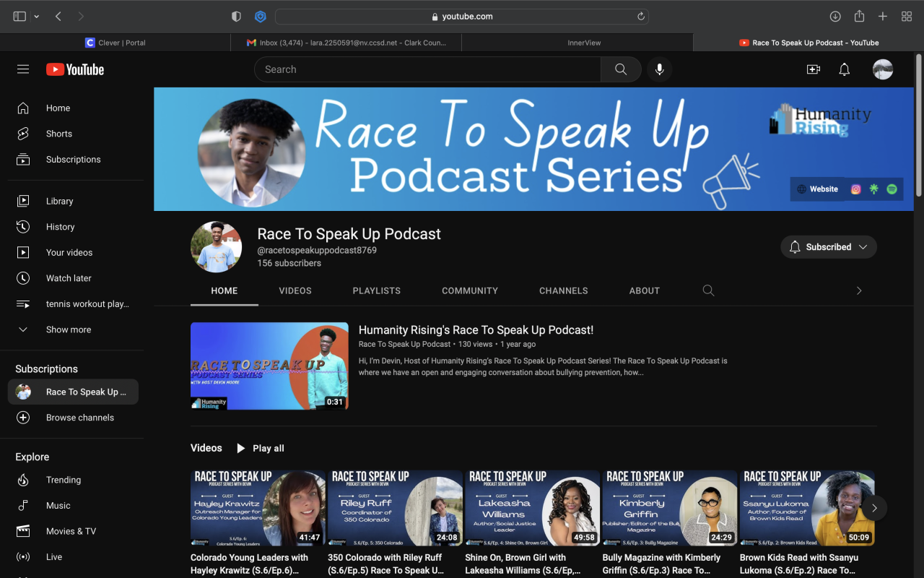Click the Safari address bar

(462, 17)
